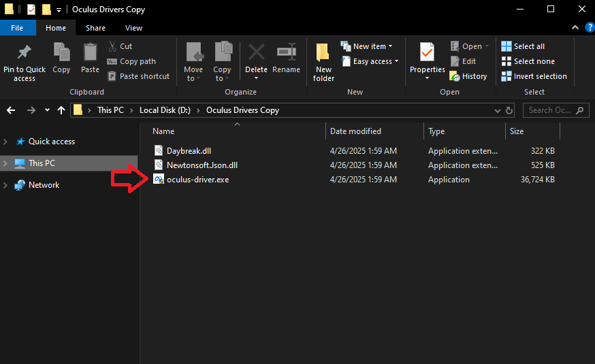595x364 pixels.
Task: Open the File tab
Action: click(17, 28)
